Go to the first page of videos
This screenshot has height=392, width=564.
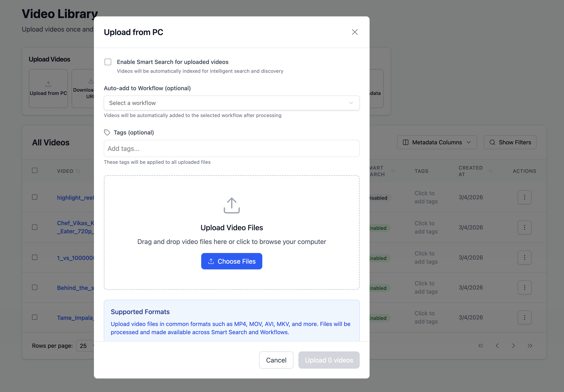point(481,346)
